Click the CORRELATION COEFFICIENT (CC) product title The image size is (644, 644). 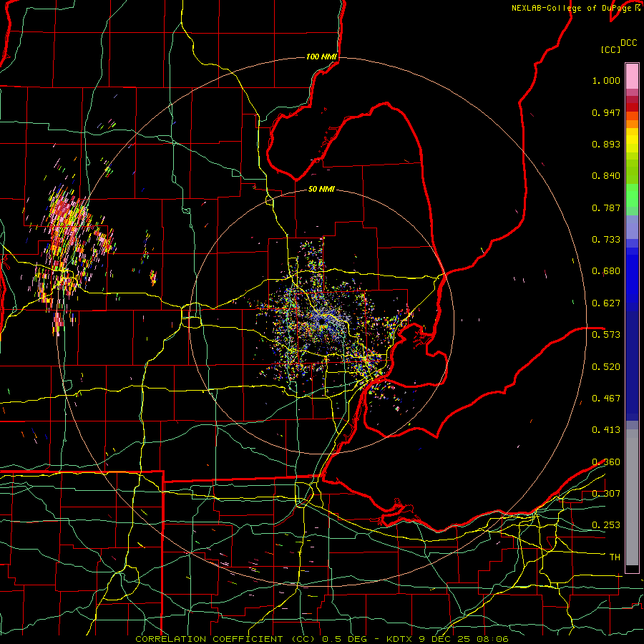pyautogui.click(x=225, y=639)
